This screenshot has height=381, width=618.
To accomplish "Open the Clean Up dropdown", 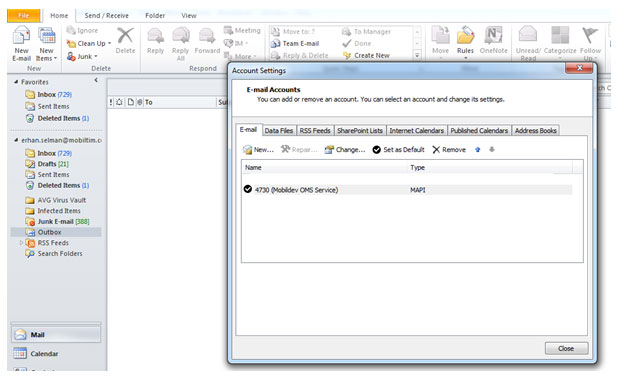I will [x=89, y=43].
